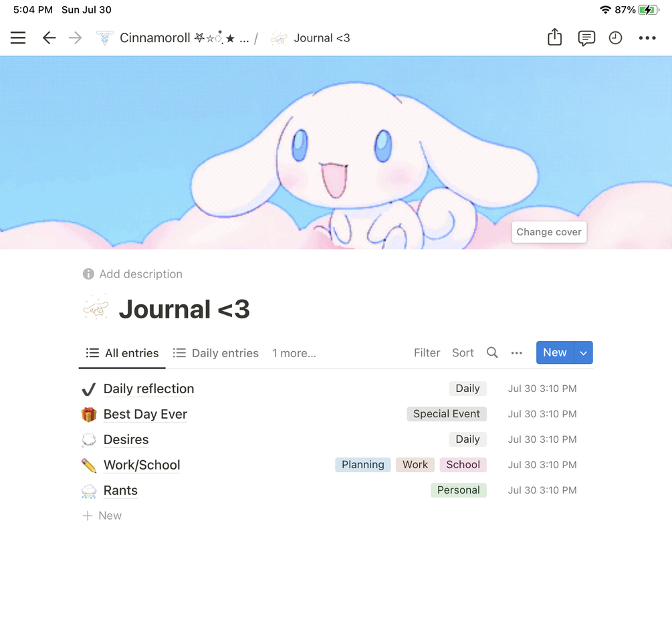Click the Daily tag on Desires row
Image resolution: width=672 pixels, height=626 pixels.
(x=467, y=439)
